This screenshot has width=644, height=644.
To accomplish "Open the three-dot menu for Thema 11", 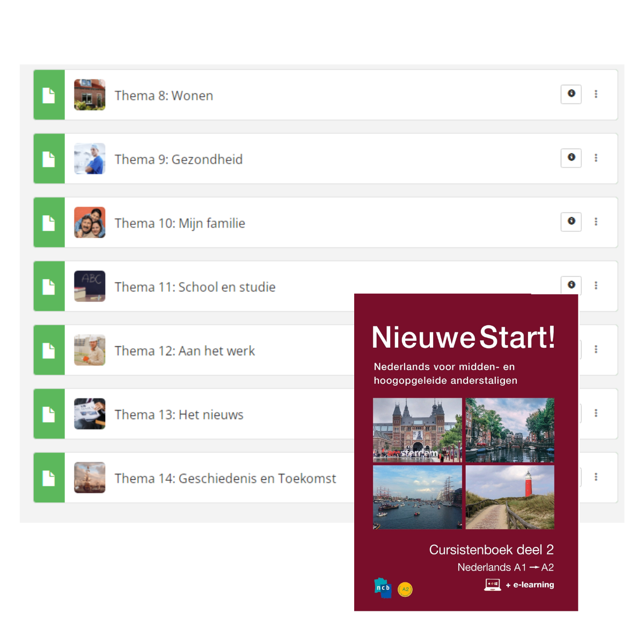I will pyautogui.click(x=596, y=286).
